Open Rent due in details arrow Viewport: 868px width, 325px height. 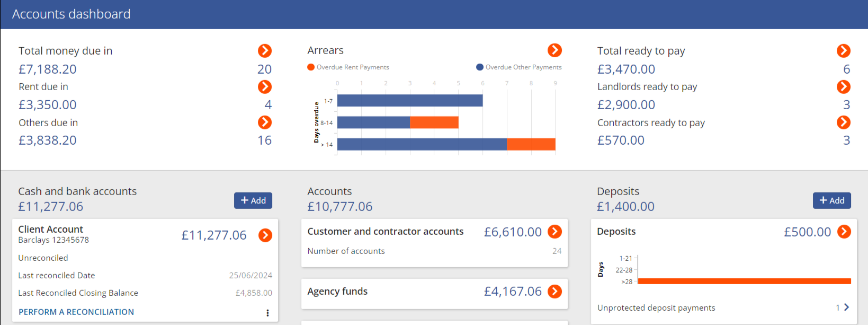265,86
